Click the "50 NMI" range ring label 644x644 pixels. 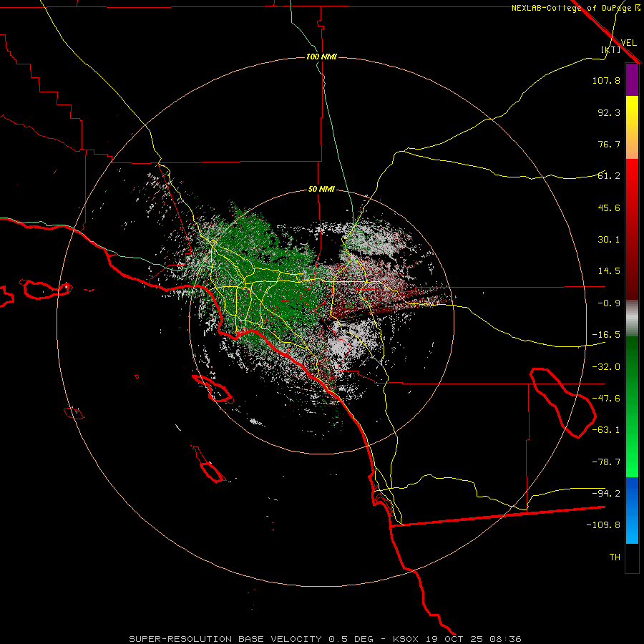click(x=321, y=190)
